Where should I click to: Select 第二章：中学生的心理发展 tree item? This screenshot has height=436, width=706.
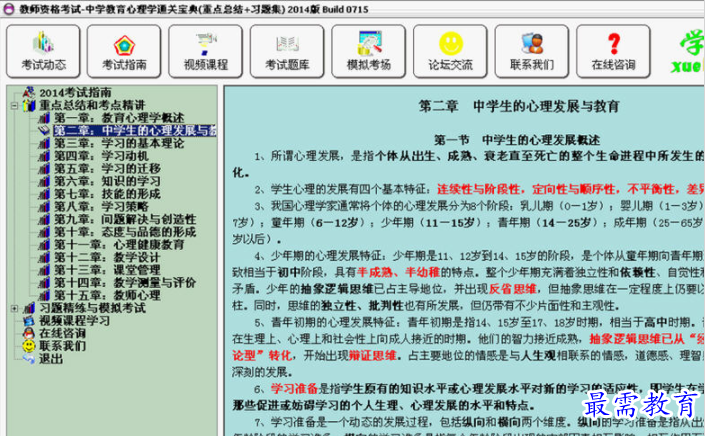[x=135, y=131]
